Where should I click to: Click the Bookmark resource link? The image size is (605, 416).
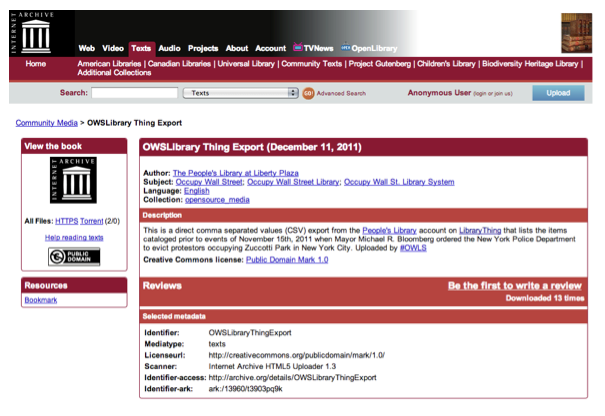pyautogui.click(x=41, y=300)
